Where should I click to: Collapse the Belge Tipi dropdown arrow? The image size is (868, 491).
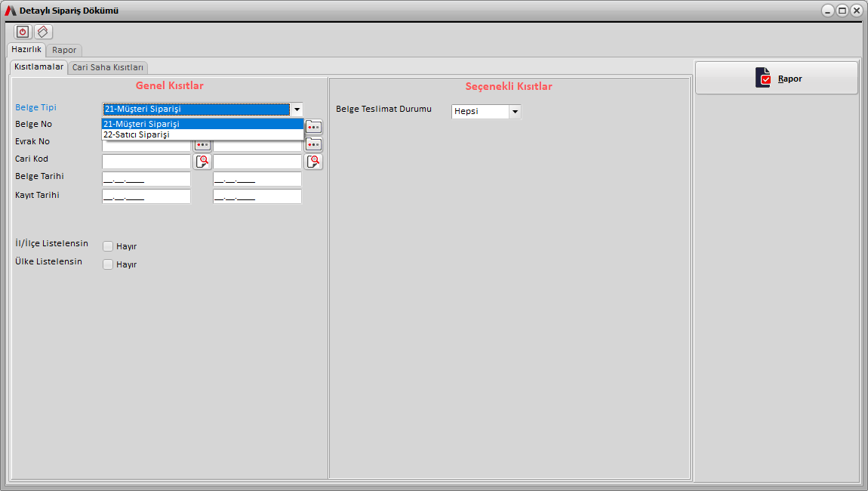click(297, 109)
